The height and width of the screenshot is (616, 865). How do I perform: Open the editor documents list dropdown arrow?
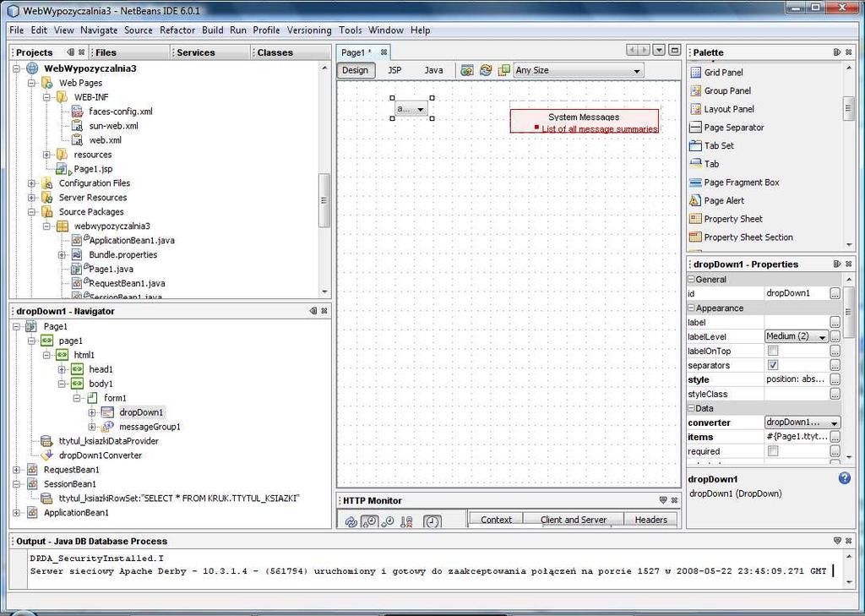click(659, 50)
